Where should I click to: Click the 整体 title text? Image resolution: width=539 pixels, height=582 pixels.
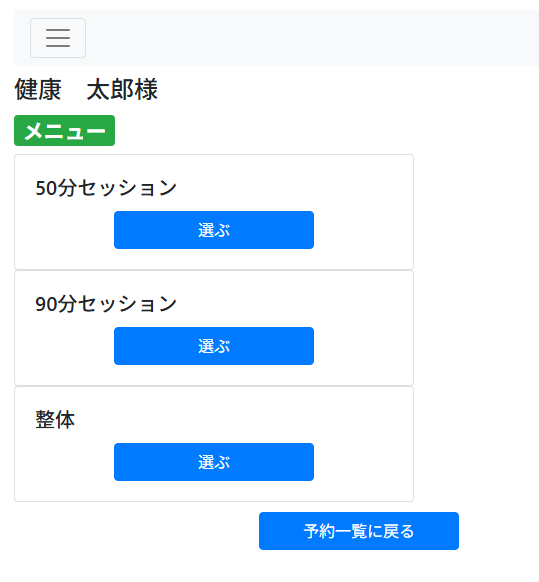coord(55,419)
